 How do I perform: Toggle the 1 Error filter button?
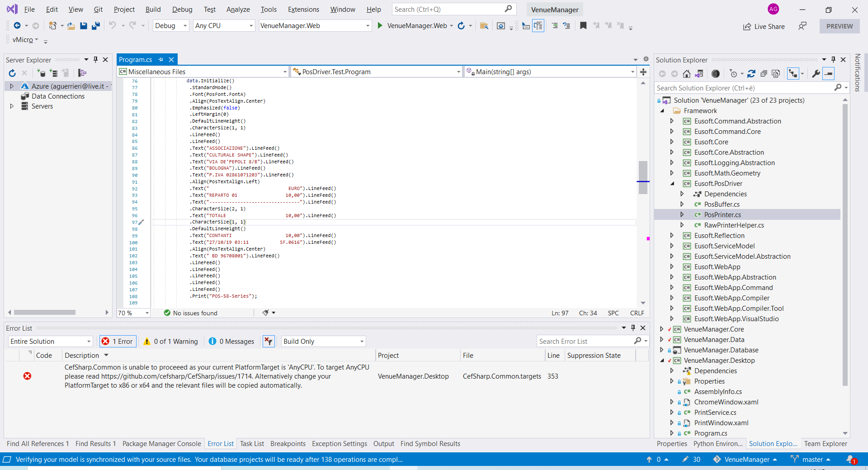pyautogui.click(x=118, y=342)
